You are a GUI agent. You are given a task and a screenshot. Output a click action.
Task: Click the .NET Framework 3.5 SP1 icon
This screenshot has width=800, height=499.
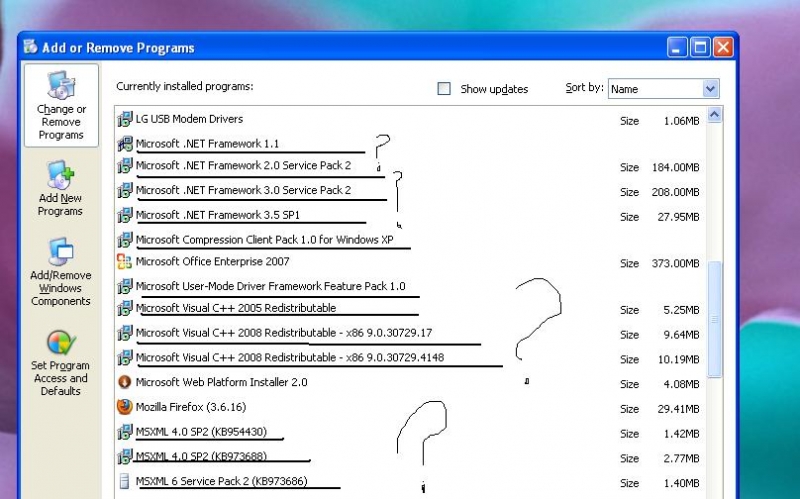[124, 215]
